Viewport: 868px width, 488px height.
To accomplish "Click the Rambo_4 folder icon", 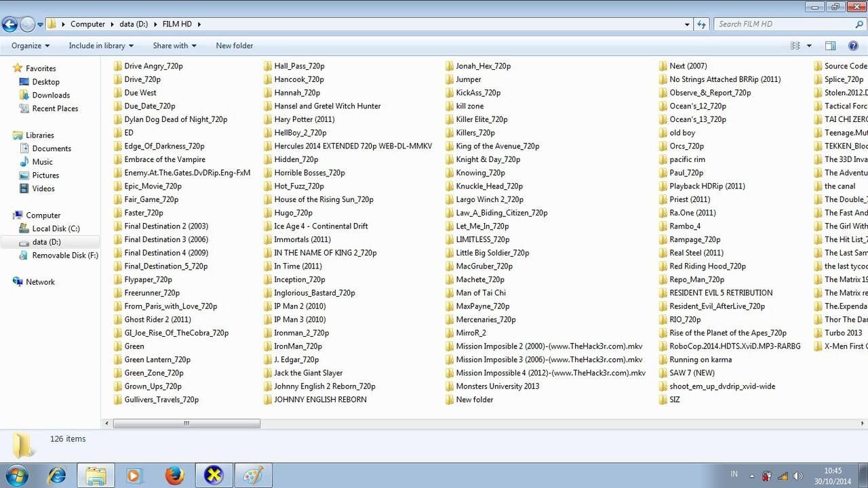I will click(663, 226).
